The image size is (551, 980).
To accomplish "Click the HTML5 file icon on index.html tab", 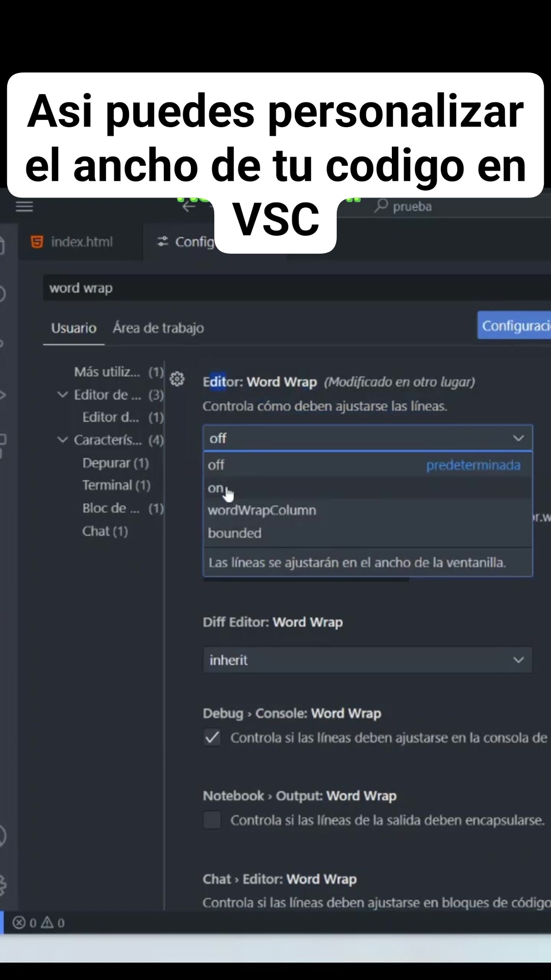I will (37, 242).
